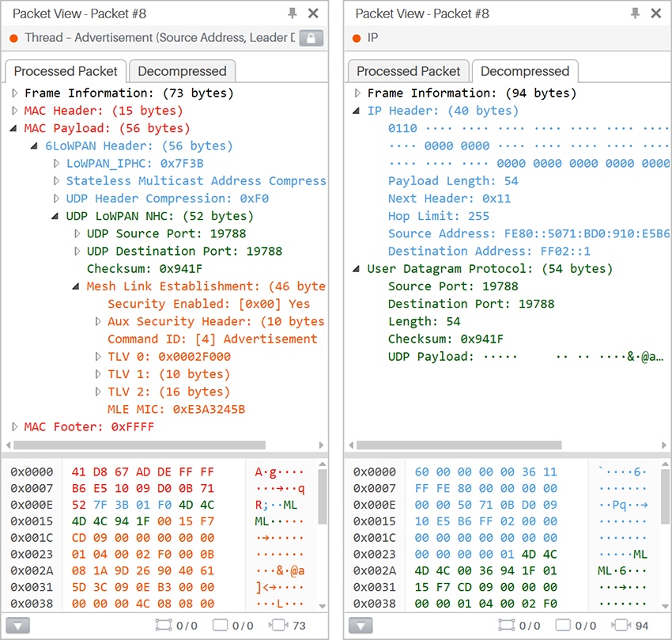This screenshot has width=672, height=640.
Task: Select Next Header: 0x11 row
Action: click(450, 199)
